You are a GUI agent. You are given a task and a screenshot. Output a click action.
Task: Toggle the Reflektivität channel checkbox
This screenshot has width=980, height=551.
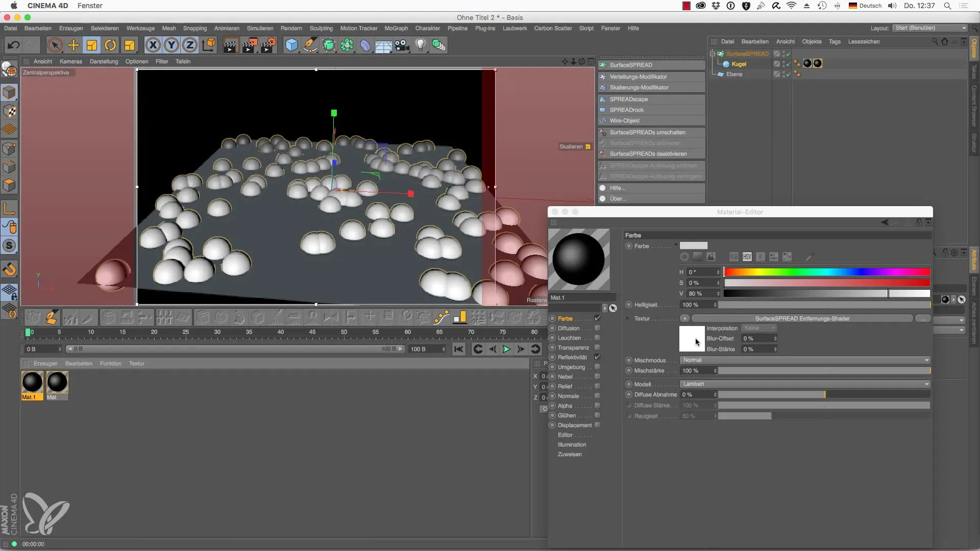click(x=597, y=357)
